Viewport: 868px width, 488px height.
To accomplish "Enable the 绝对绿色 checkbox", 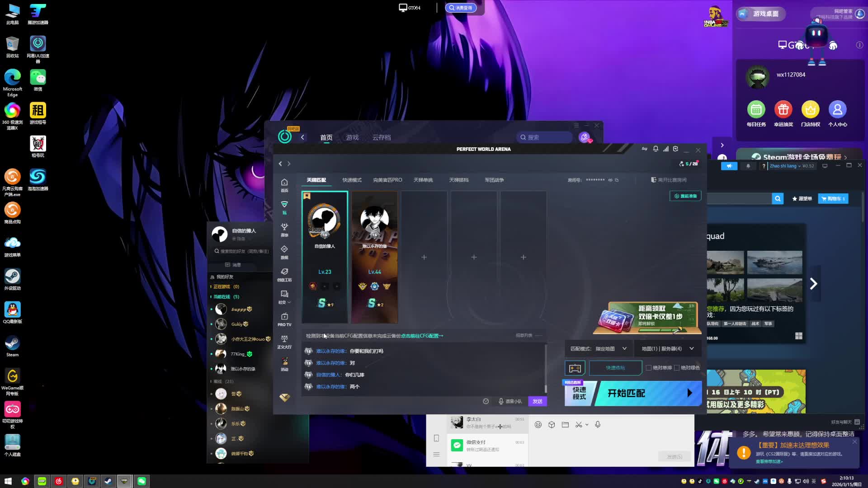I will 677,368.
